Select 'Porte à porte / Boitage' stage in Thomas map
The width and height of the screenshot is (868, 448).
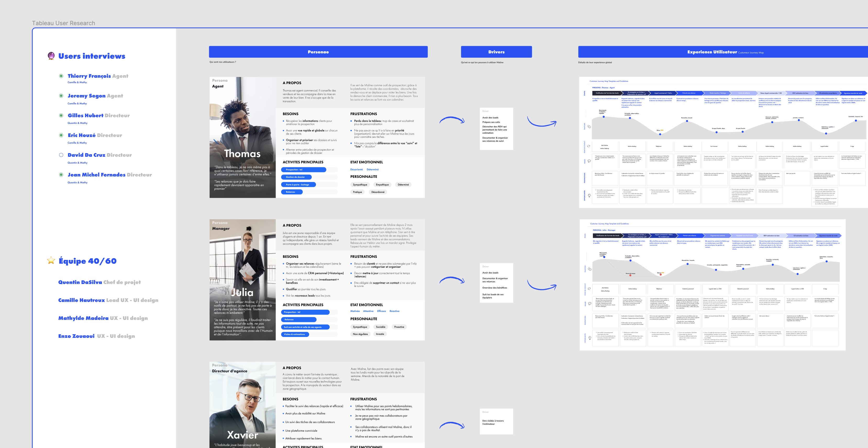tap(717, 93)
